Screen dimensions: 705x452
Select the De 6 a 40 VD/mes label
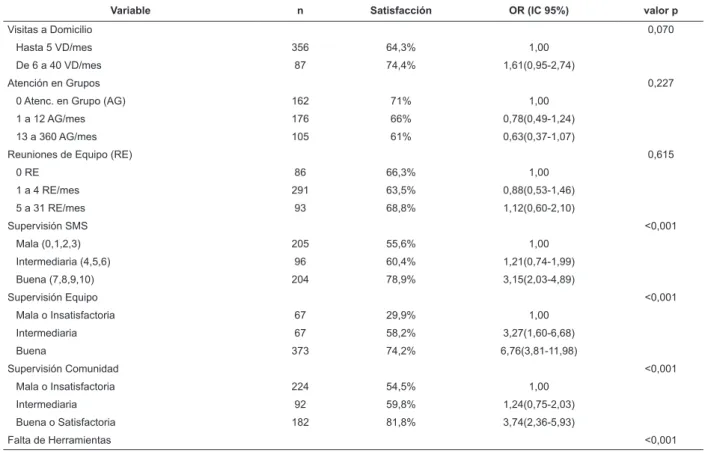pos(58,65)
